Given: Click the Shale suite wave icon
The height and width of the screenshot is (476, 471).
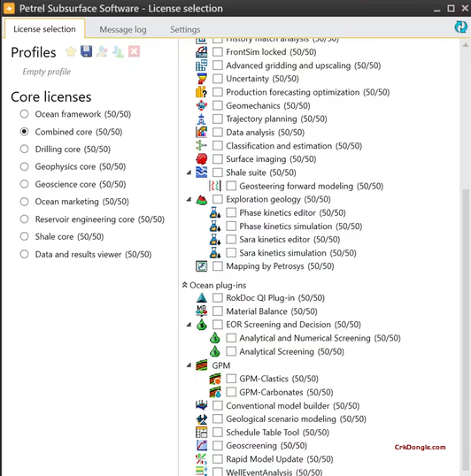Looking at the screenshot, I should pos(201,173).
